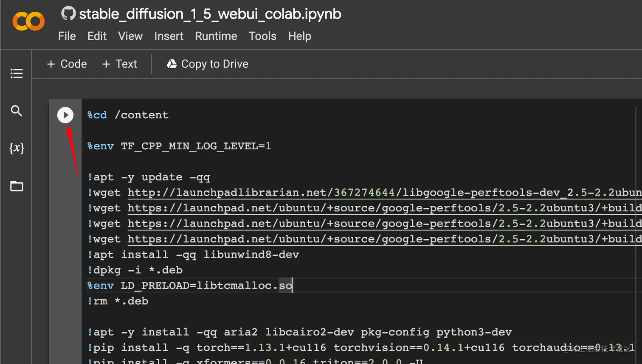The image size is (642, 364).
Task: Open the Files folder sidebar icon
Action: [x=17, y=186]
